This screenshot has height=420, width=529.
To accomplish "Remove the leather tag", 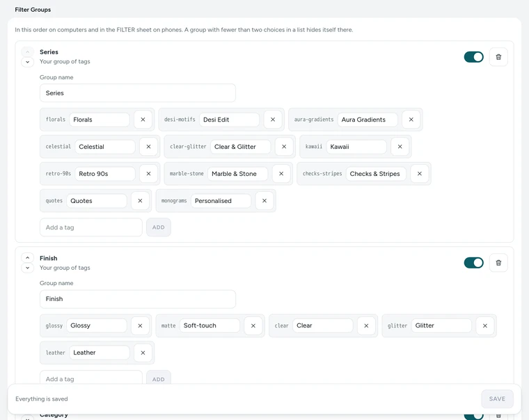I will [143, 353].
